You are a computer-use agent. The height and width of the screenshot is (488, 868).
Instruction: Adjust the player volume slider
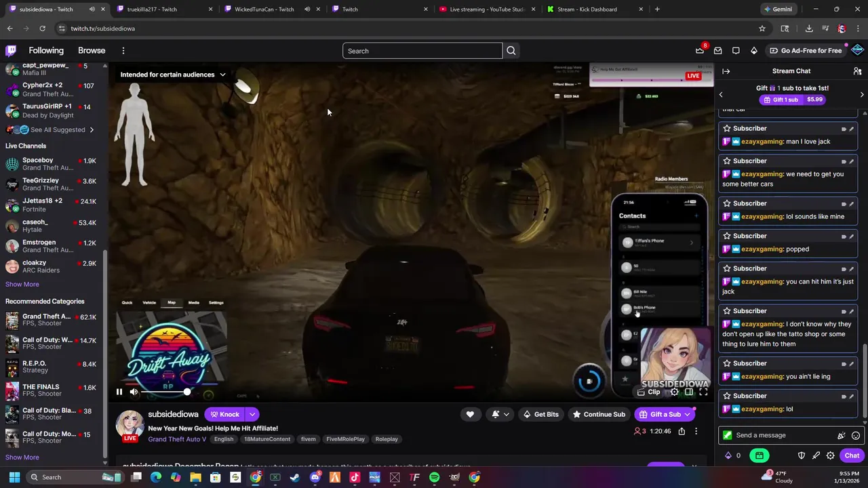coord(166,392)
